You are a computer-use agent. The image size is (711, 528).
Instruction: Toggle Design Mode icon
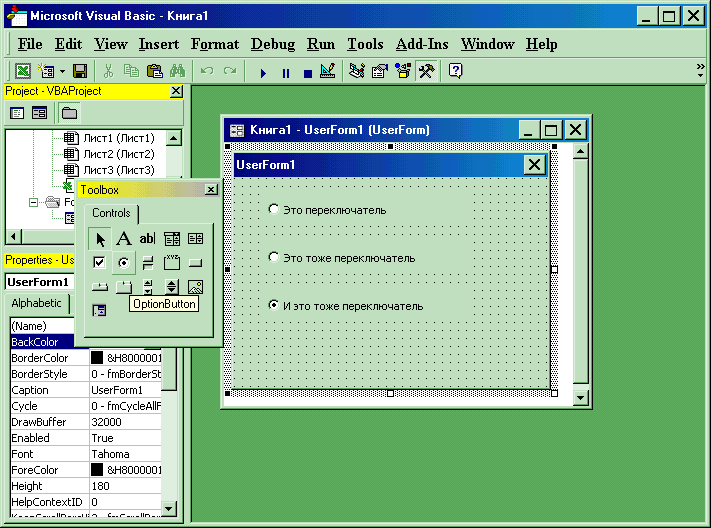(328, 71)
